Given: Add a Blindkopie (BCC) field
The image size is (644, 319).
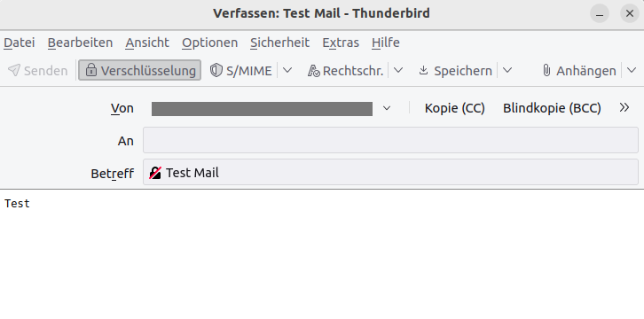Looking at the screenshot, I should [552, 108].
